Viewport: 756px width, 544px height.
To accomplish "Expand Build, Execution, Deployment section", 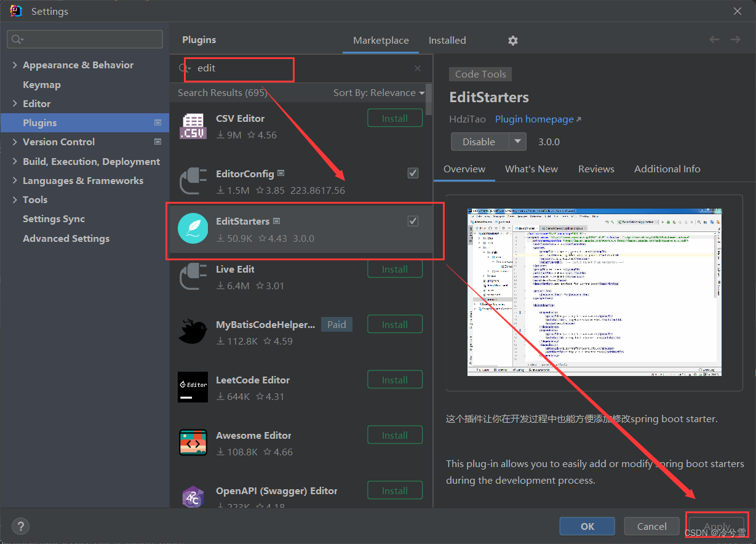I will click(x=15, y=162).
